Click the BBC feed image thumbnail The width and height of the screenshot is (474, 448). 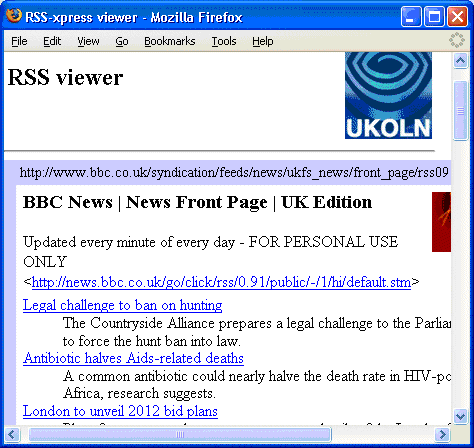coord(441,222)
